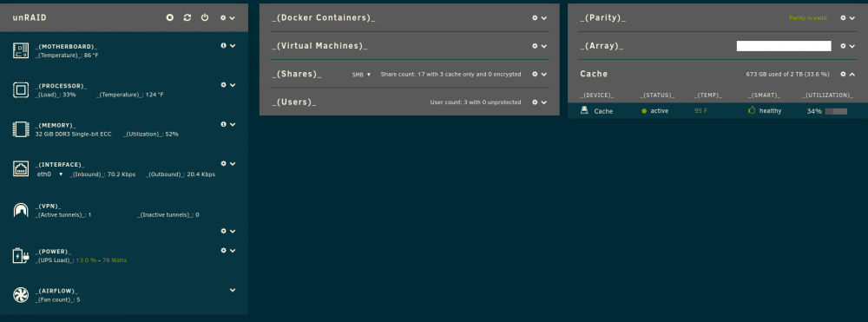Open the Memory info icon

[x=224, y=124]
